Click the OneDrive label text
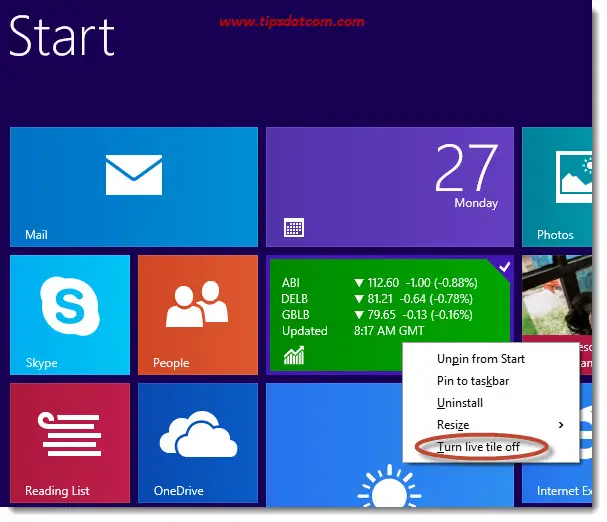This screenshot has width=607, height=522. pos(178,491)
